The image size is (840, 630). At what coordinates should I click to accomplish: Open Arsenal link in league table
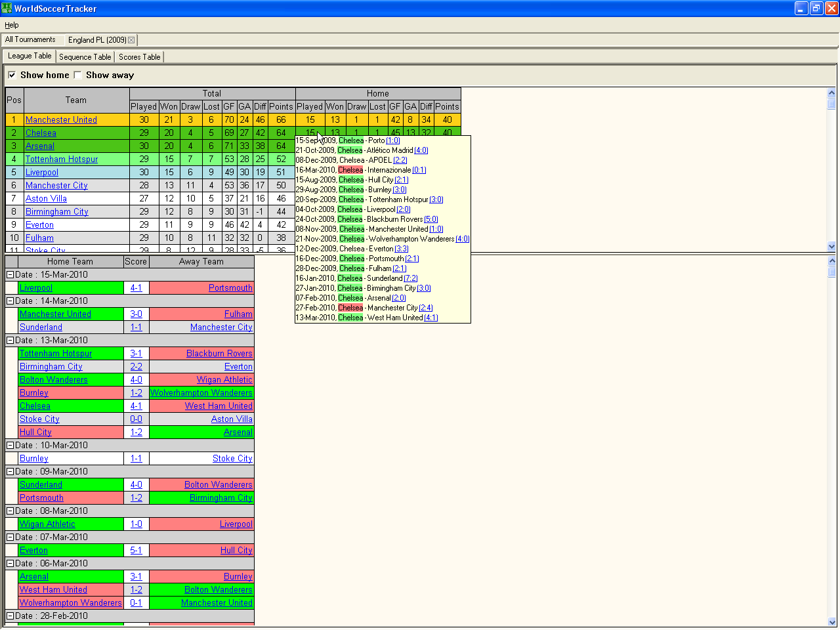[39, 146]
